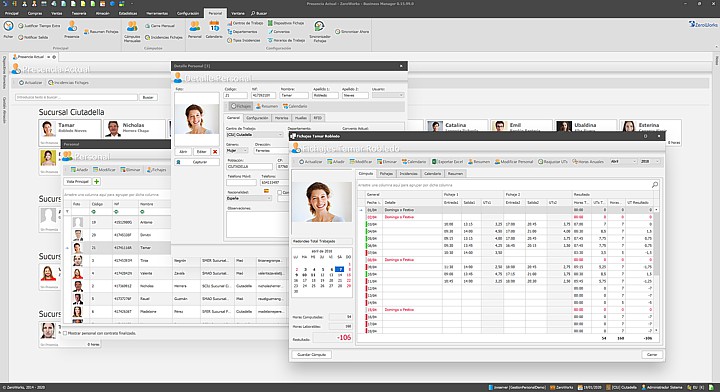Open the Estadísticas ribbon tab
Viewport: 720px width, 392px height.
coord(128,13)
